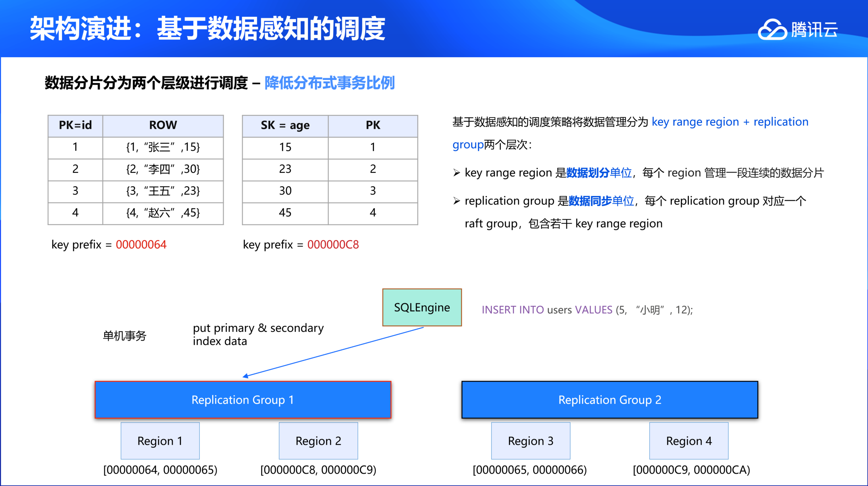Click the red key prefix 000000C8 text
Image resolution: width=868 pixels, height=486 pixels.
(333, 245)
